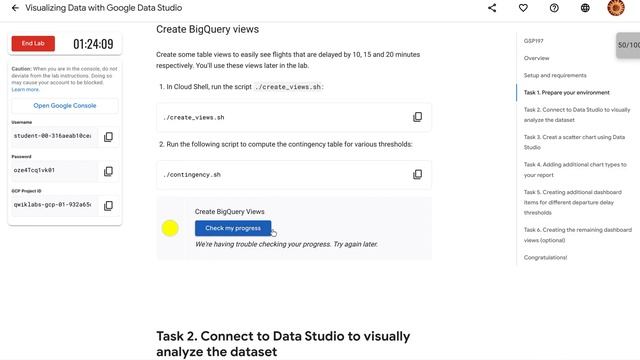Copy the ./contingency.sh command
Screen dimensions: 640x360
coord(417,174)
